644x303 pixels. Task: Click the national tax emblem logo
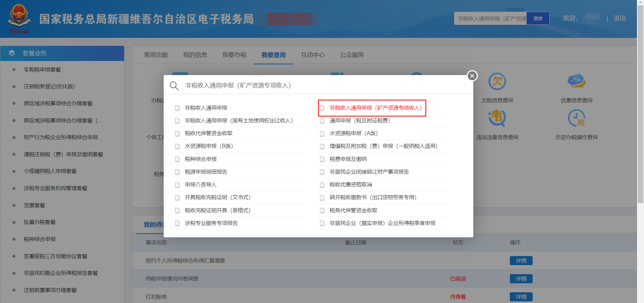coord(19,19)
